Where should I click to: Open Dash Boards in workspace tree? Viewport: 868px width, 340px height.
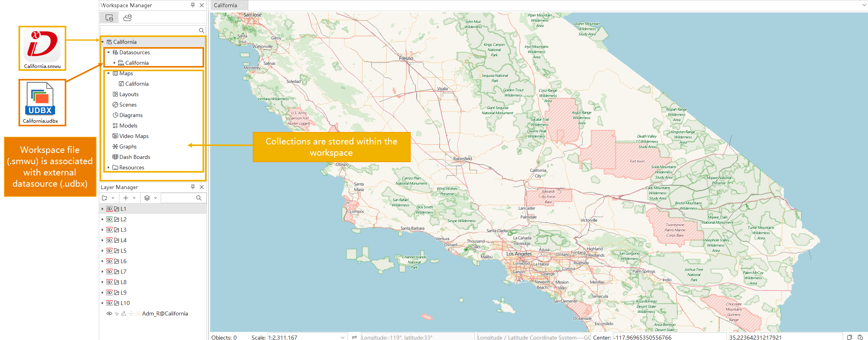tap(135, 157)
